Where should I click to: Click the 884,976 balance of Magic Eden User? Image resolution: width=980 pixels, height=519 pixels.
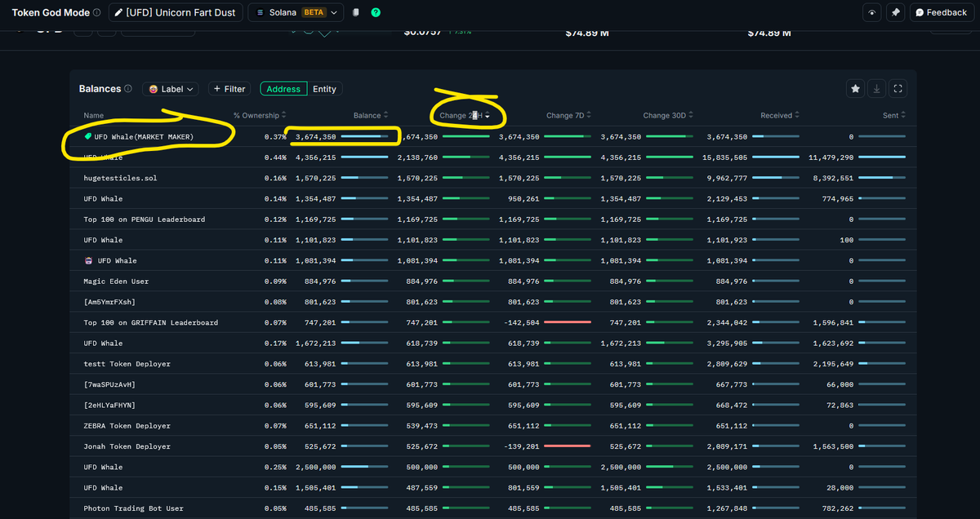[318, 282]
